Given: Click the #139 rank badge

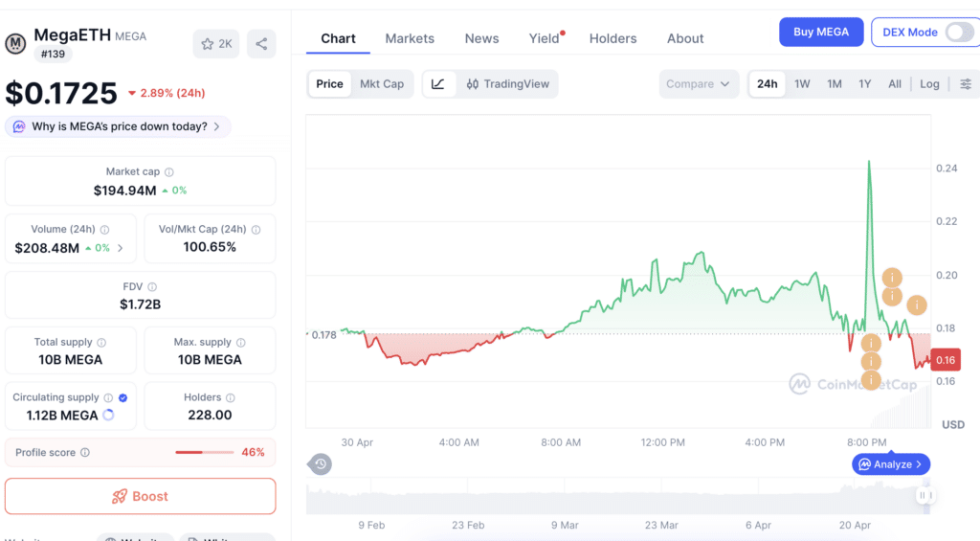Looking at the screenshot, I should coord(54,55).
